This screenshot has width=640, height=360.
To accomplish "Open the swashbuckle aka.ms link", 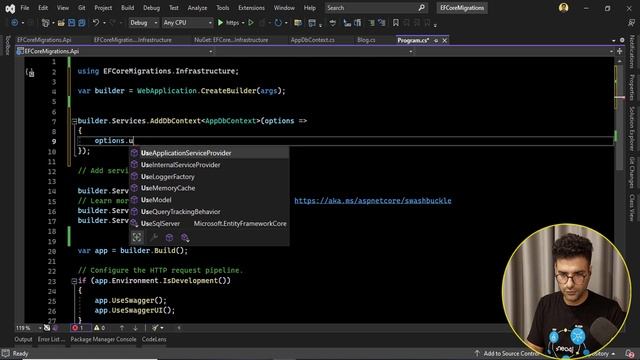I will [x=373, y=200].
